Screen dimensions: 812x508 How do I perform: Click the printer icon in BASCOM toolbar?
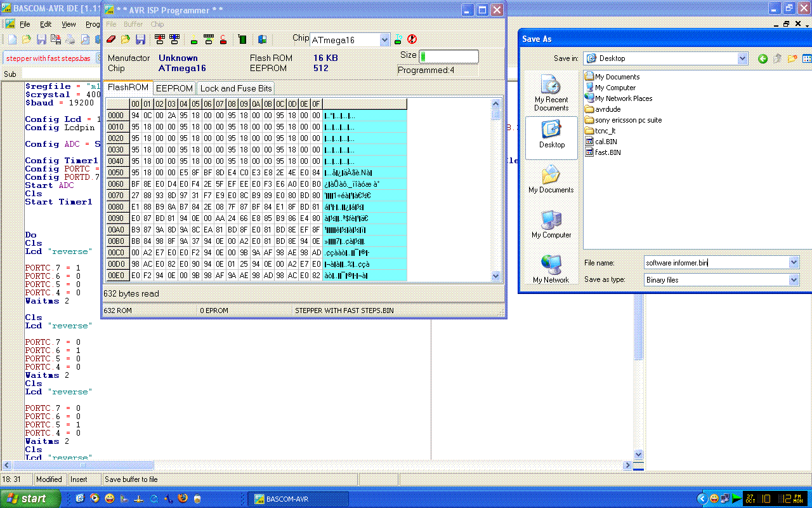click(70, 39)
